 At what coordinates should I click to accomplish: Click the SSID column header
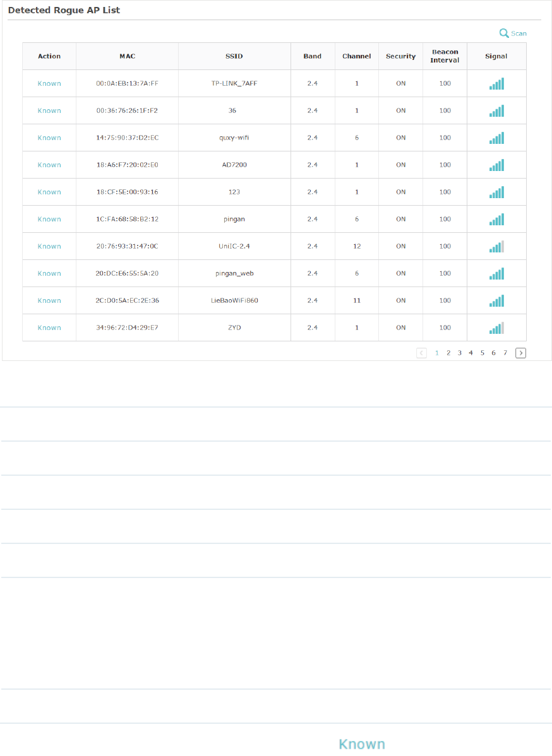[234, 56]
